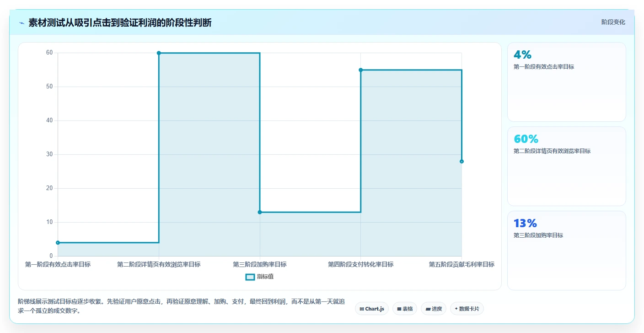Viewport: 644px width, 333px height.
Task: Click the 13% value card
Action: pos(566,251)
